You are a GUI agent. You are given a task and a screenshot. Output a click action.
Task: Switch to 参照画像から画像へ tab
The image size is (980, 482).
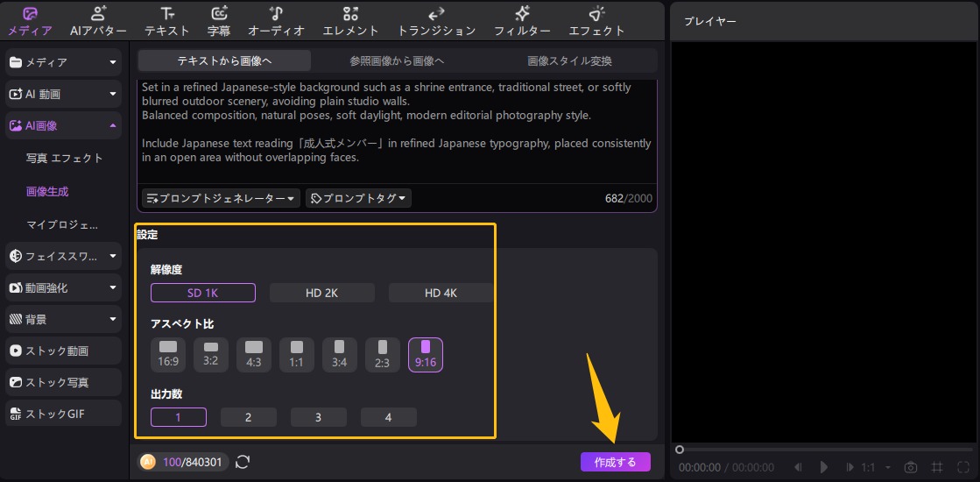397,60
